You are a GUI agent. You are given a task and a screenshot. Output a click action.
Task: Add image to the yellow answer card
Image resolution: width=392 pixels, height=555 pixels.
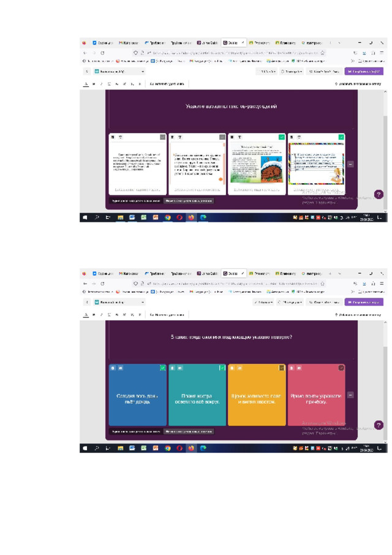tap(239, 368)
